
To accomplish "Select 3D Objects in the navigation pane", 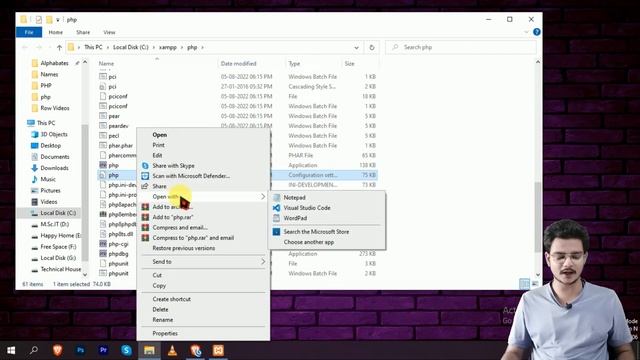I will (54, 134).
